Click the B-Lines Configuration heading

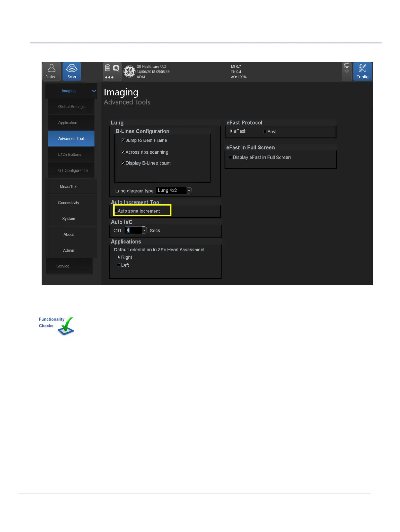143,131
